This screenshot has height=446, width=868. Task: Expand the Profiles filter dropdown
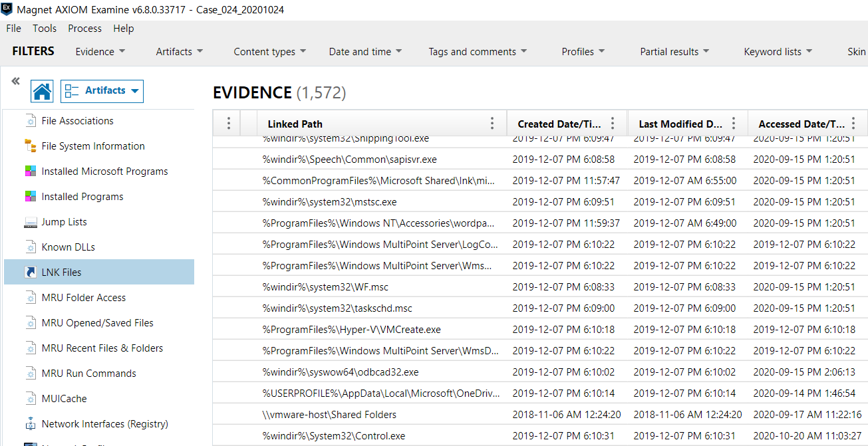[583, 52]
